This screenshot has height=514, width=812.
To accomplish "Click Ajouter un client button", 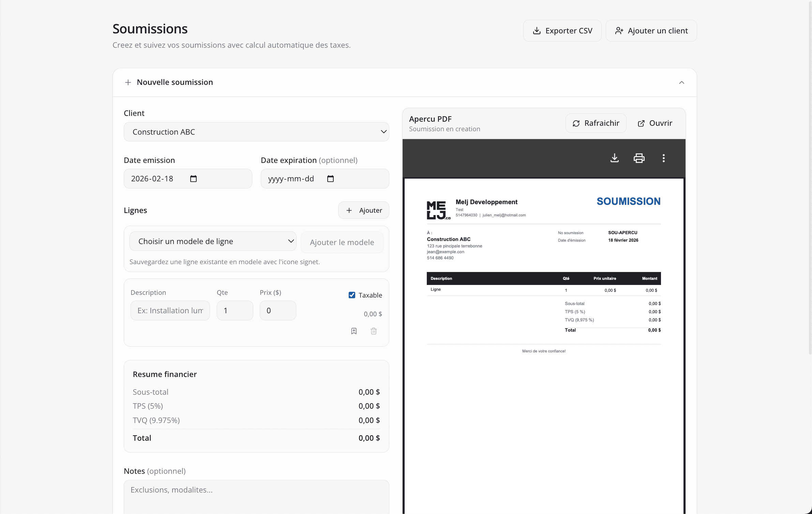I will pyautogui.click(x=651, y=31).
